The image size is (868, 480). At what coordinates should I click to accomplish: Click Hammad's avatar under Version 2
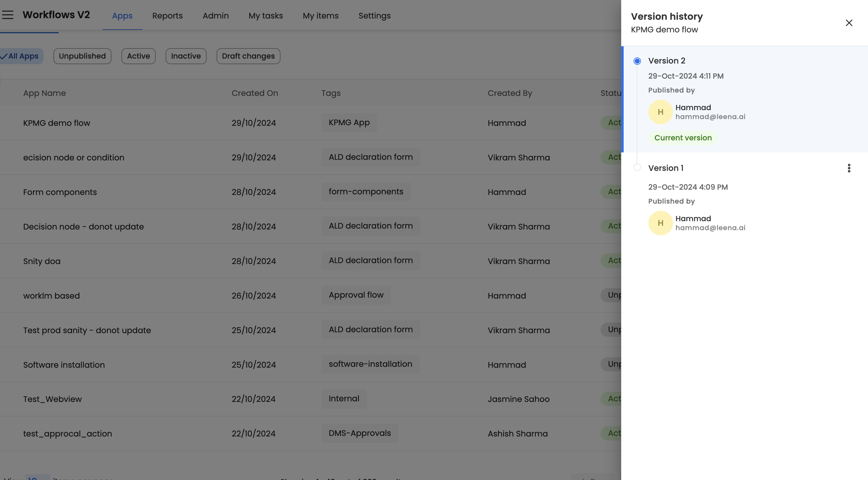(x=660, y=112)
